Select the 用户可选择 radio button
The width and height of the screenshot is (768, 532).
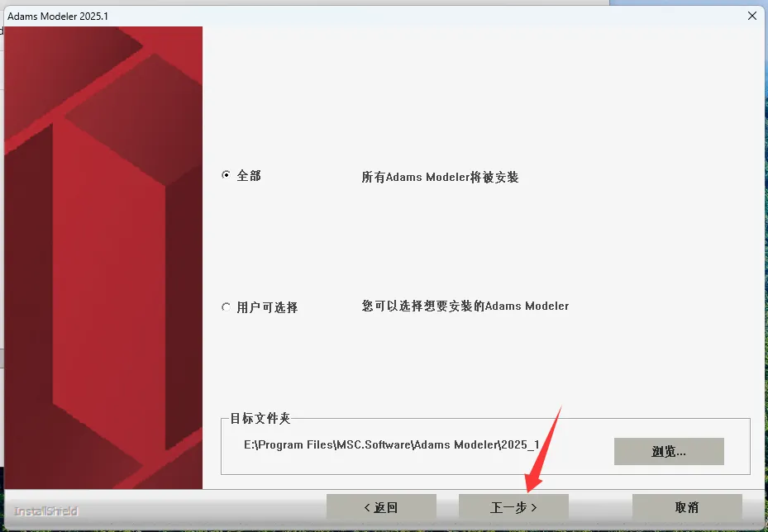(226, 307)
